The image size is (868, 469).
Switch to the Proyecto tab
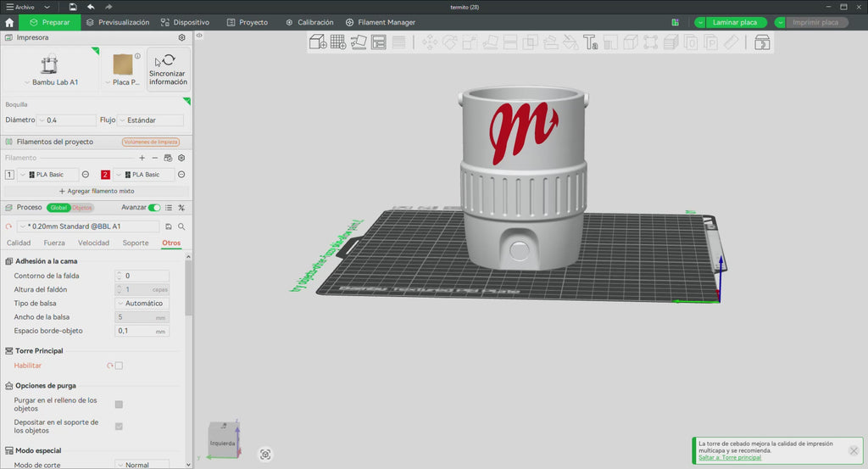pyautogui.click(x=248, y=22)
